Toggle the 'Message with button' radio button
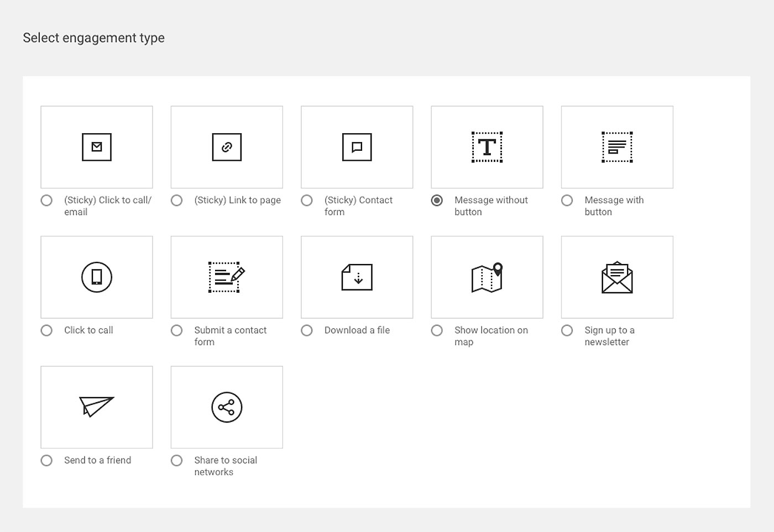This screenshot has height=532, width=774. [x=567, y=201]
